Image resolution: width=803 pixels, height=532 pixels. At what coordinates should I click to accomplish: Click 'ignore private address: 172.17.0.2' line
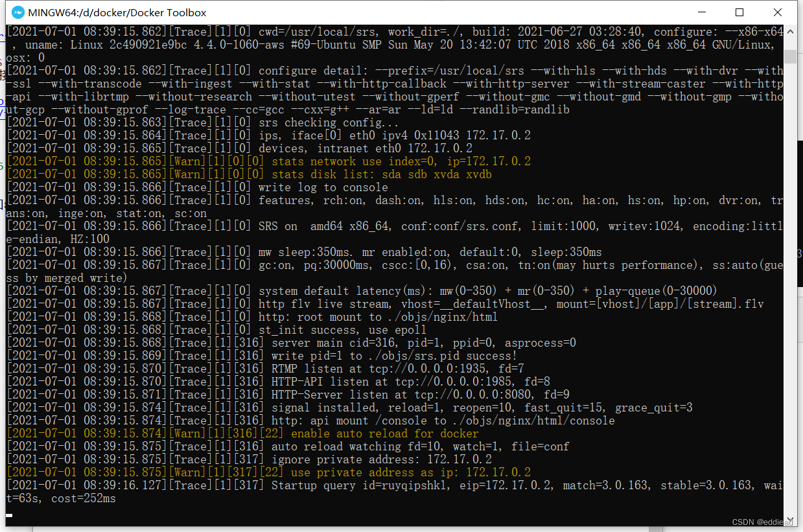[249, 459]
